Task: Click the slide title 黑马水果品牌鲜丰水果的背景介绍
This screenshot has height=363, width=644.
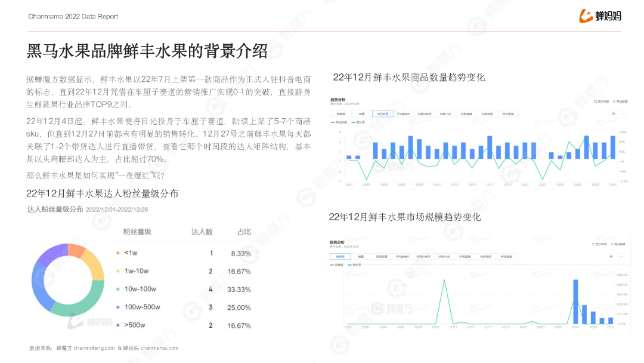Action: 147,51
